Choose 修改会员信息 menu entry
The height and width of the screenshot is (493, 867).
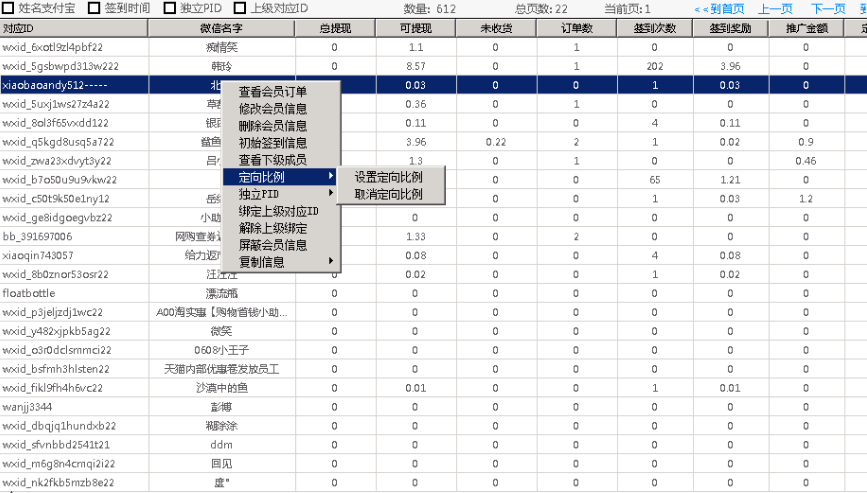[272, 109]
